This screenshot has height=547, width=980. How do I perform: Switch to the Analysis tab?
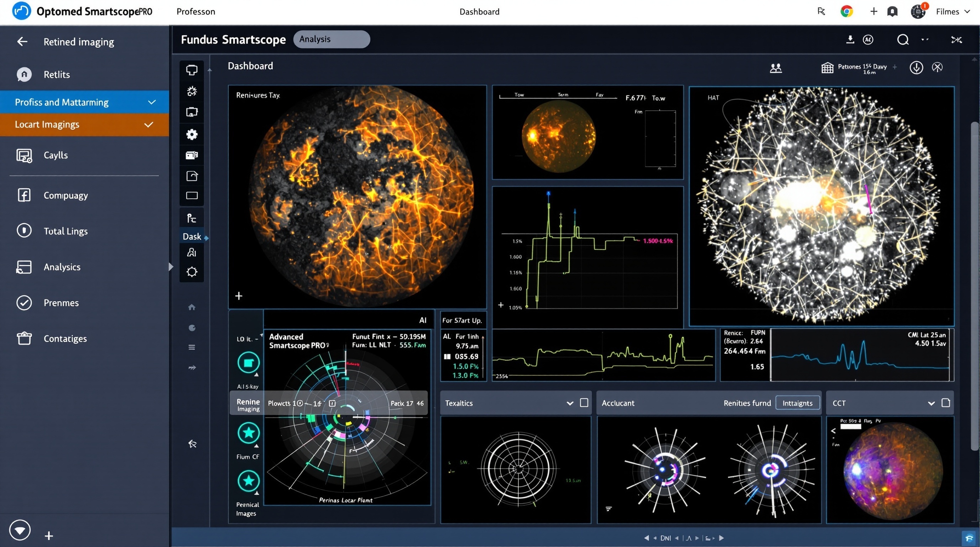click(332, 39)
